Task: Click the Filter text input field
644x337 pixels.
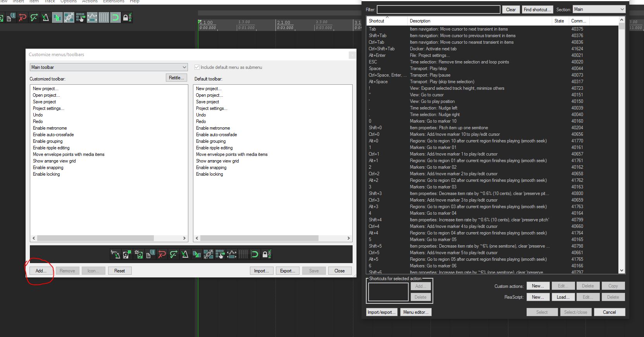Action: coord(439,9)
